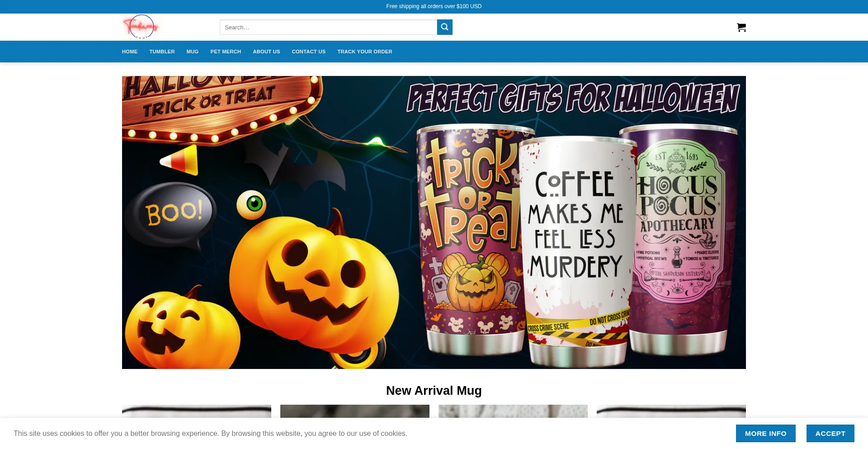
Task: Click Track Your Order link
Action: [x=364, y=52]
